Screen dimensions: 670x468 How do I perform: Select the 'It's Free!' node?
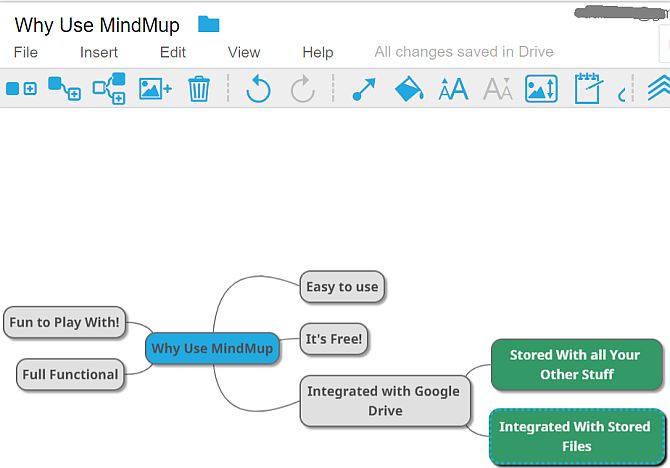(334, 339)
